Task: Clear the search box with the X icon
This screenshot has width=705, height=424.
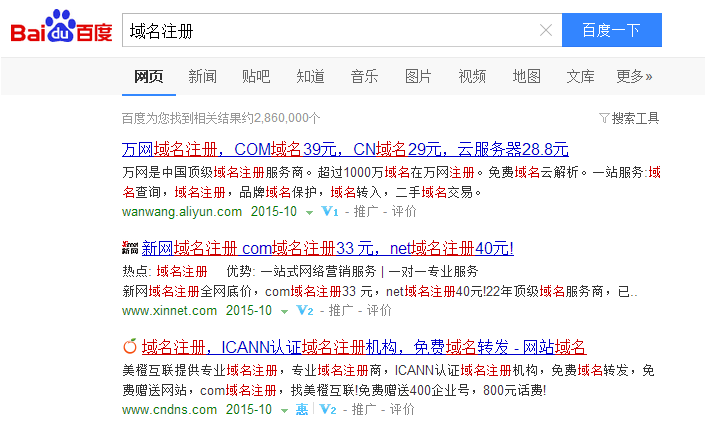Action: click(x=546, y=30)
